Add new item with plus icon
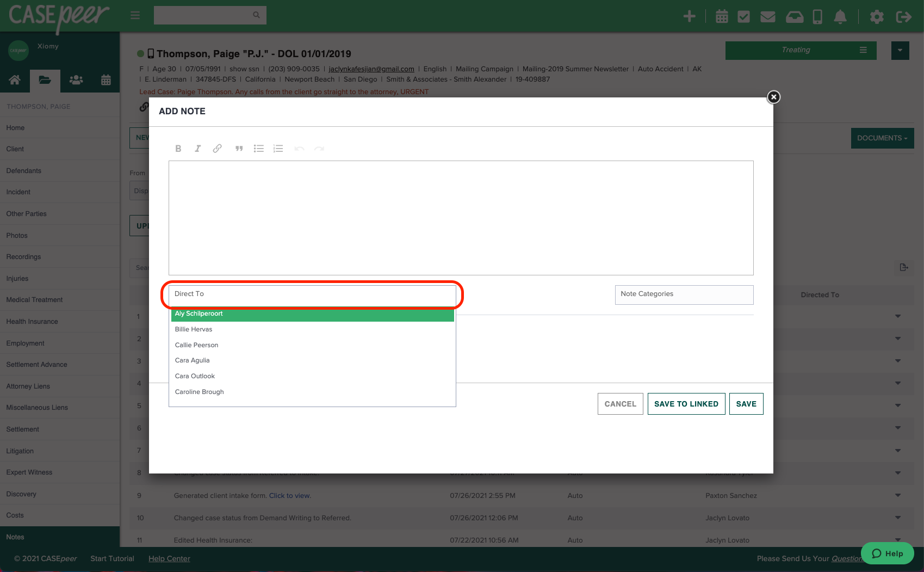Screen dimensions: 924x572 tap(689, 16)
